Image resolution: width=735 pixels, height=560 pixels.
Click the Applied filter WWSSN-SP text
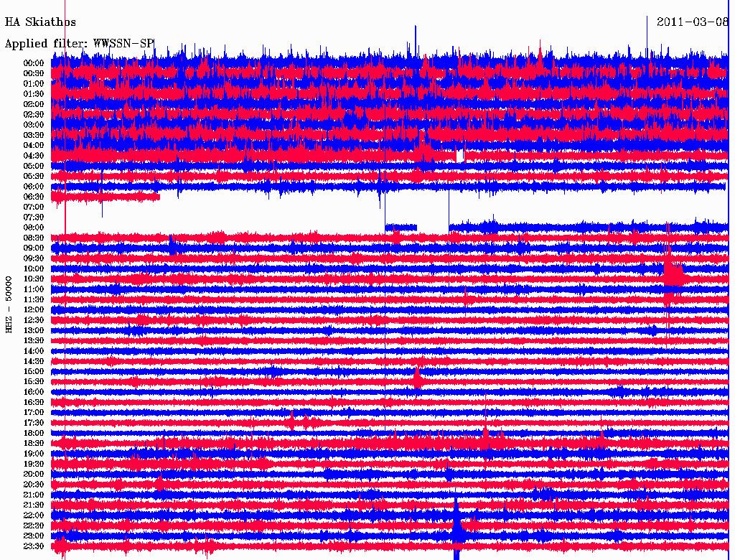point(80,44)
